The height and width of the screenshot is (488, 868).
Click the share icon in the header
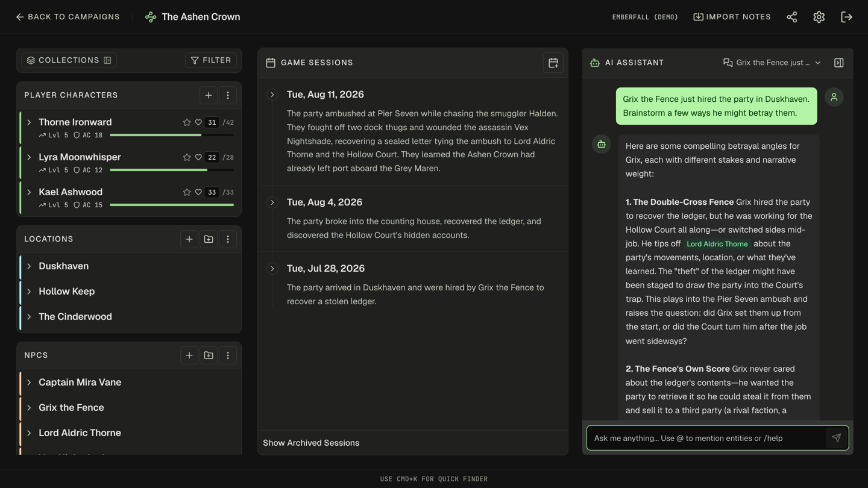point(792,17)
